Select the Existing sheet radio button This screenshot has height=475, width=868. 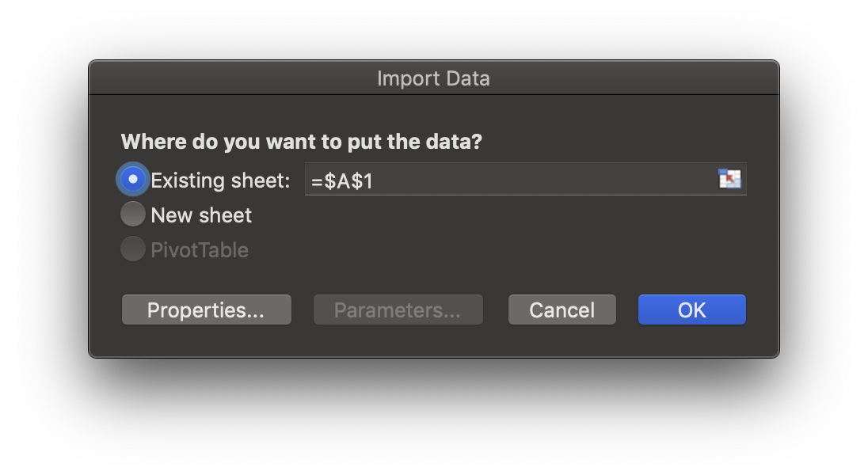coord(133,179)
